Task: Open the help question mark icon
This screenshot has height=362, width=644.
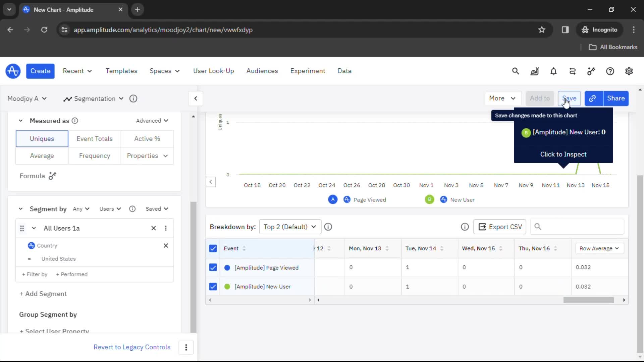Action: (610, 71)
